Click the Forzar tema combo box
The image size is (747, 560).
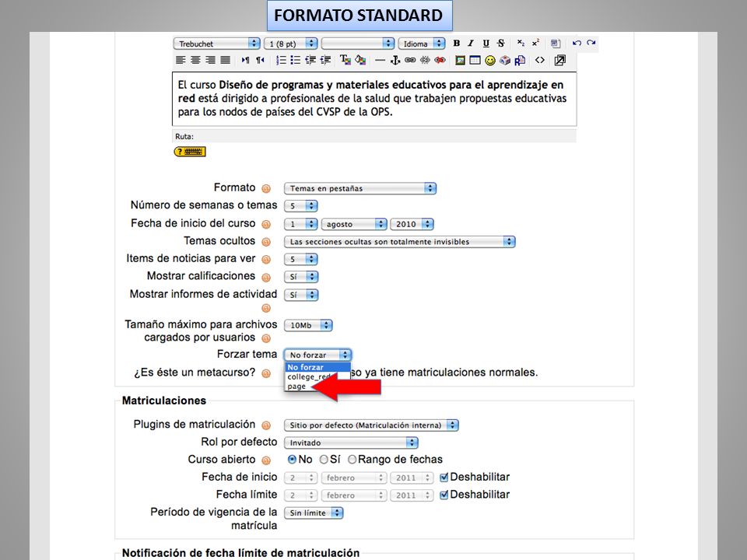click(x=317, y=355)
